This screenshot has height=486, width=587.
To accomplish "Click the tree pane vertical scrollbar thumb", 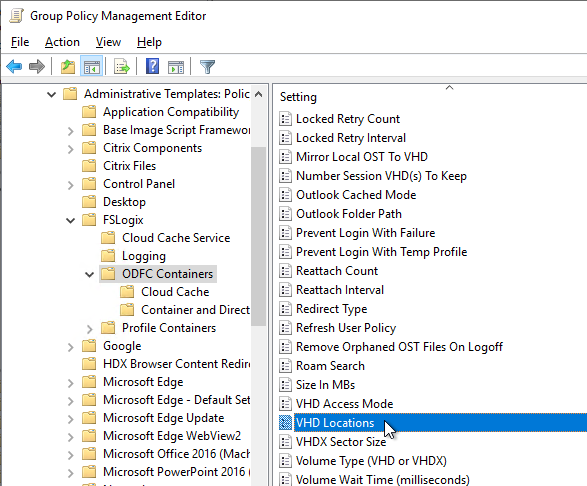I will (258, 236).
